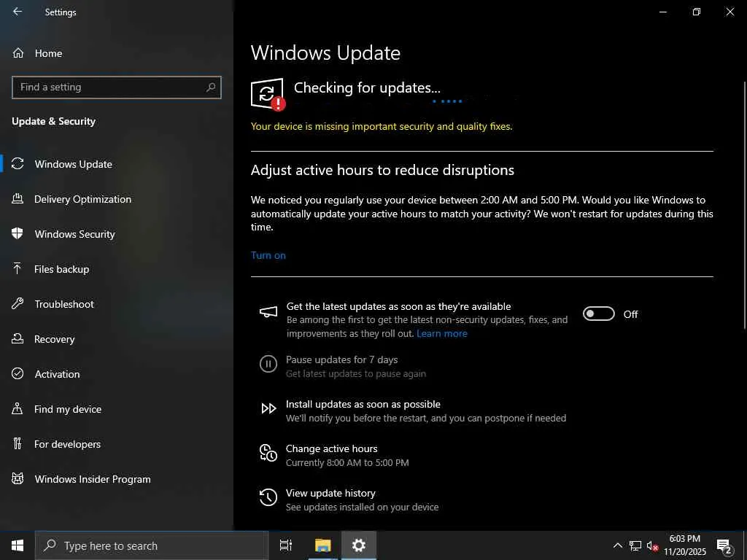Open Task View from the taskbar
The image size is (747, 560).
click(x=286, y=545)
